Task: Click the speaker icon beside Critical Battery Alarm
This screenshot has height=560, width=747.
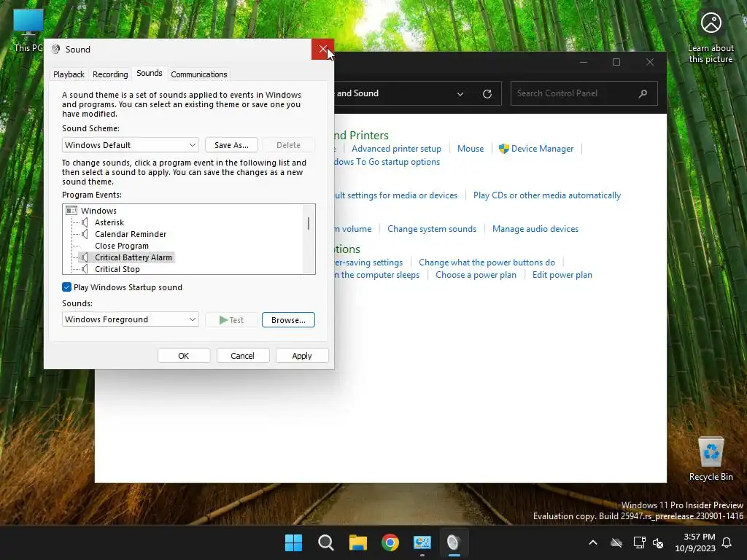Action: [85, 257]
